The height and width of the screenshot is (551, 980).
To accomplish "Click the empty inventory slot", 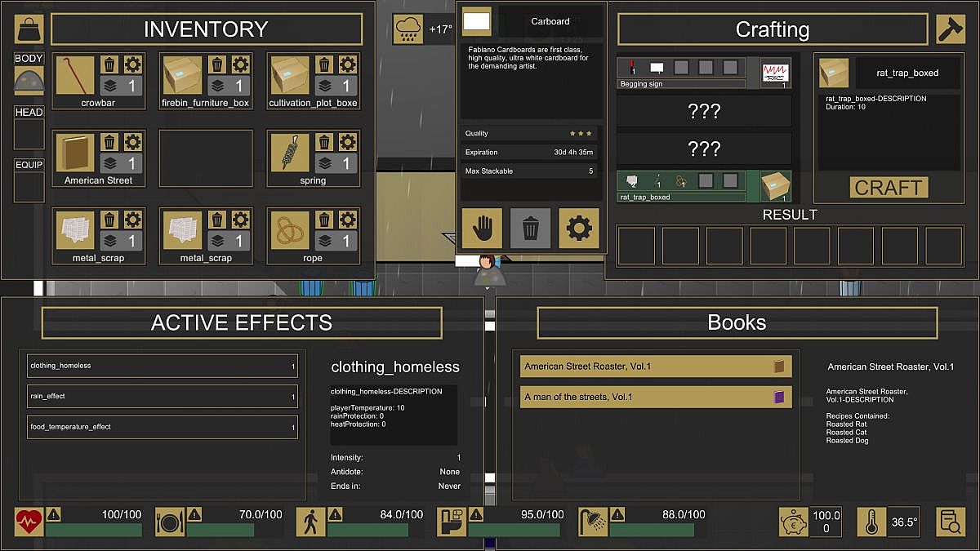I will click(206, 158).
